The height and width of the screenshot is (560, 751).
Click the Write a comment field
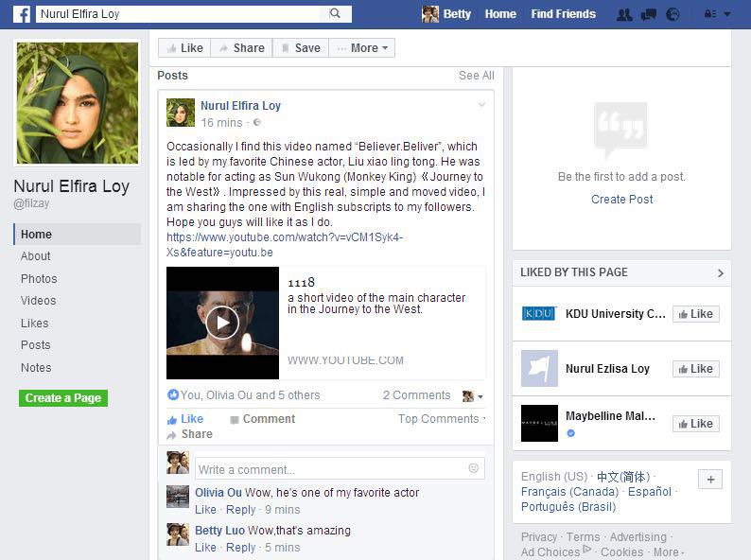(x=331, y=469)
